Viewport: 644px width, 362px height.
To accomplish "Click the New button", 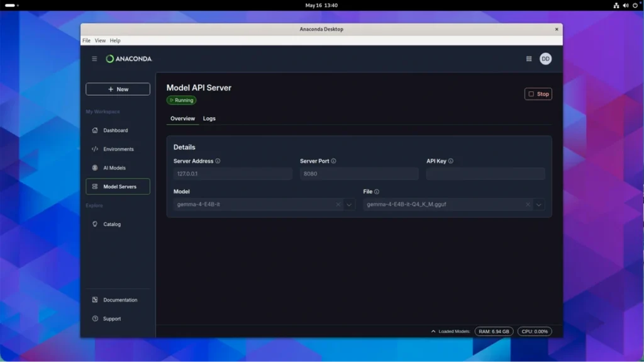I will pyautogui.click(x=118, y=89).
